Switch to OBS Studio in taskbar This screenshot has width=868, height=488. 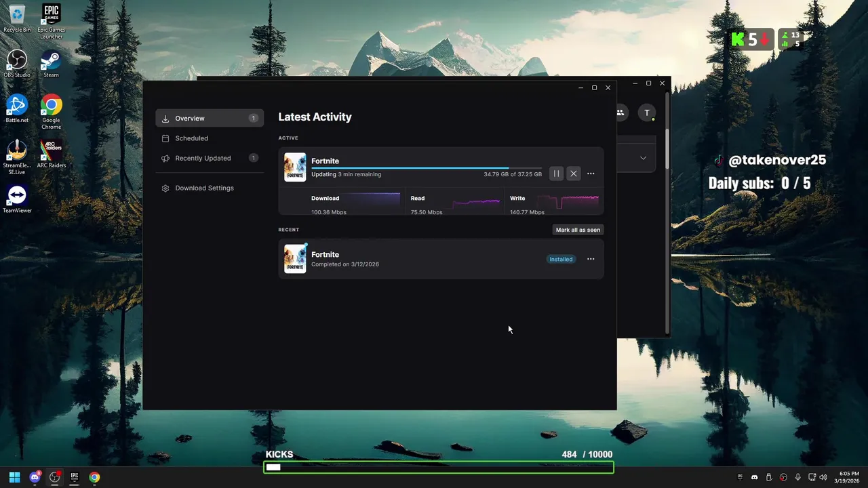55,477
